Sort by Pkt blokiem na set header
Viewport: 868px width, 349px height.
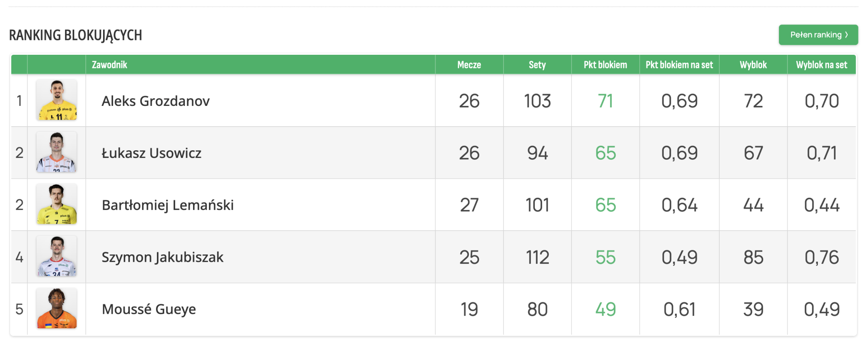pos(679,65)
